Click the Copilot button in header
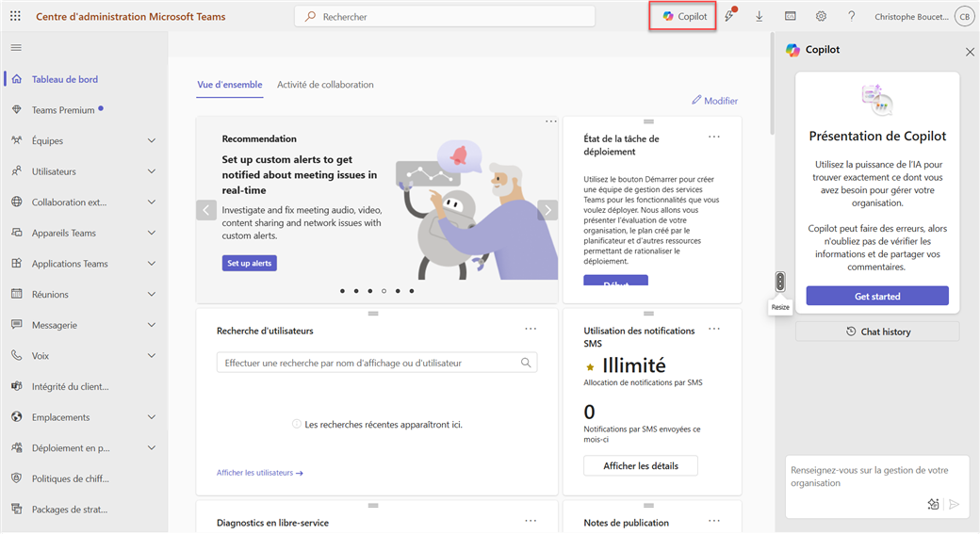This screenshot has width=980, height=534. click(x=684, y=16)
